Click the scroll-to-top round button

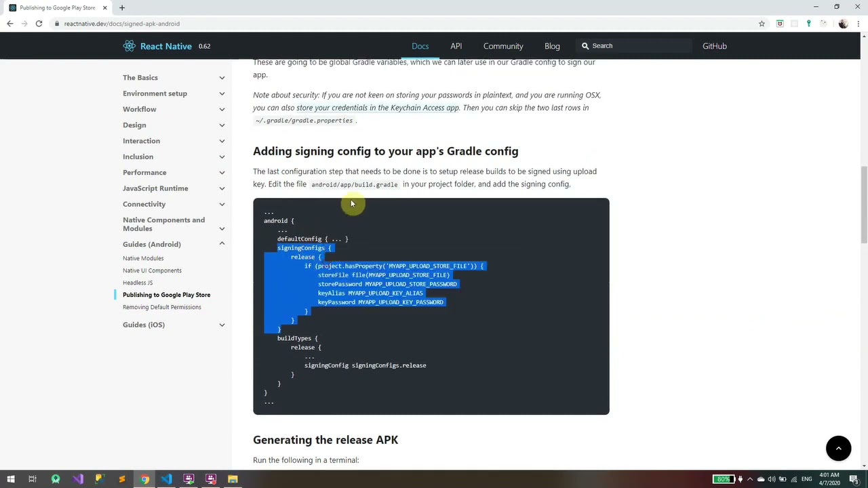(838, 448)
